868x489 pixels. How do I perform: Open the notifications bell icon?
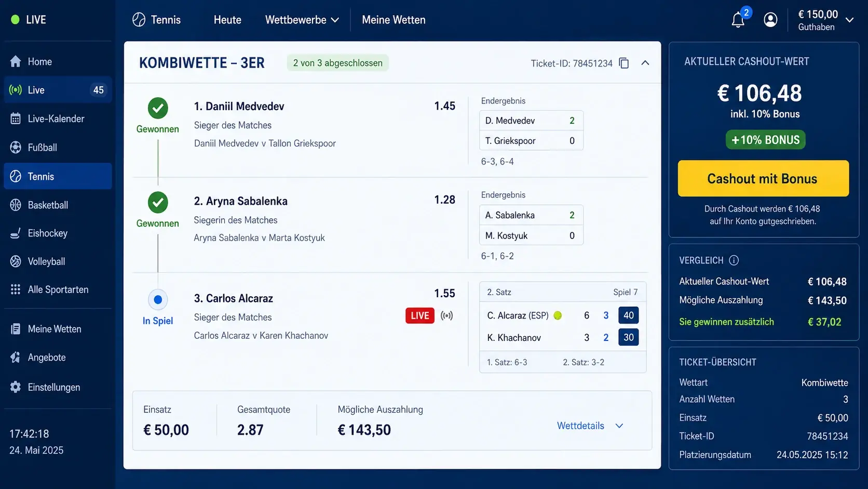738,20
